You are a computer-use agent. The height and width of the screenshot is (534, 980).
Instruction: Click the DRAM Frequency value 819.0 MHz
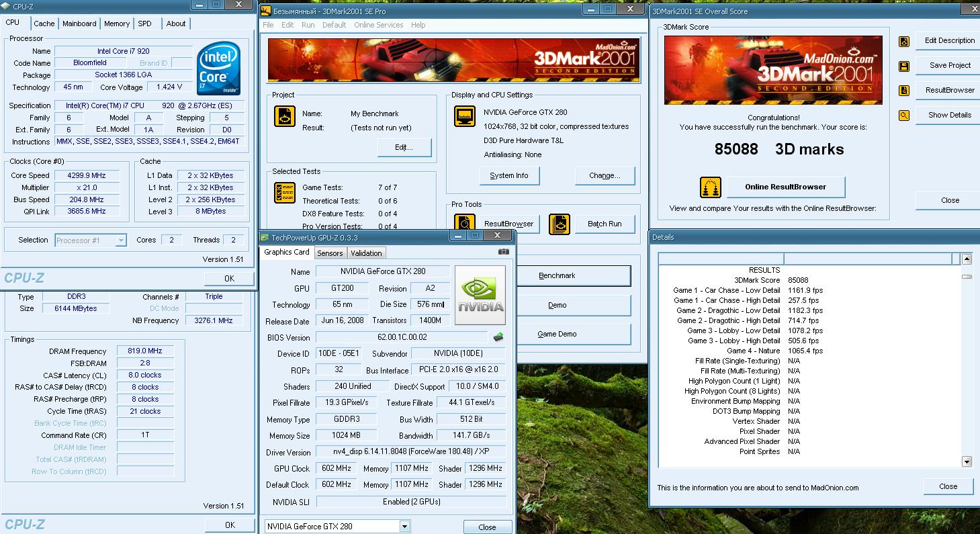[145, 351]
